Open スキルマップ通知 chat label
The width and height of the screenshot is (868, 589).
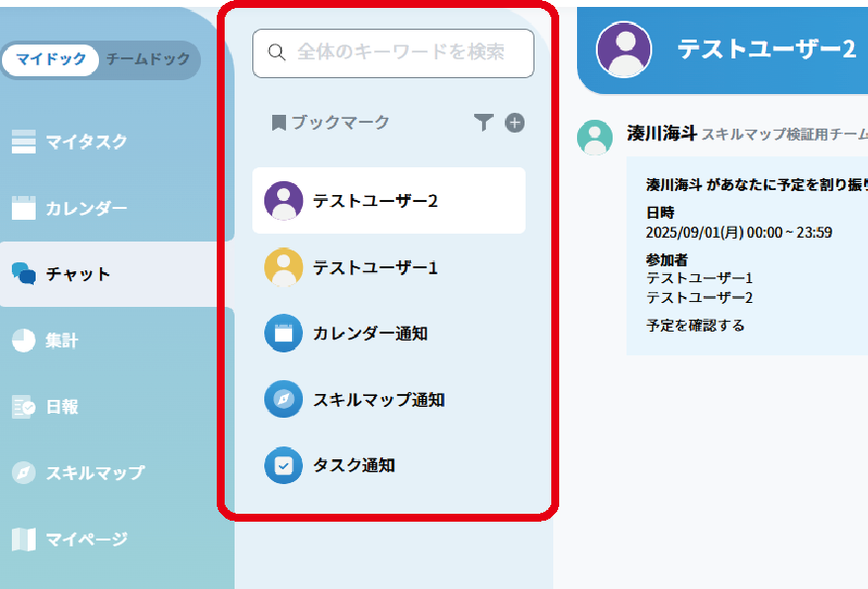tap(379, 400)
